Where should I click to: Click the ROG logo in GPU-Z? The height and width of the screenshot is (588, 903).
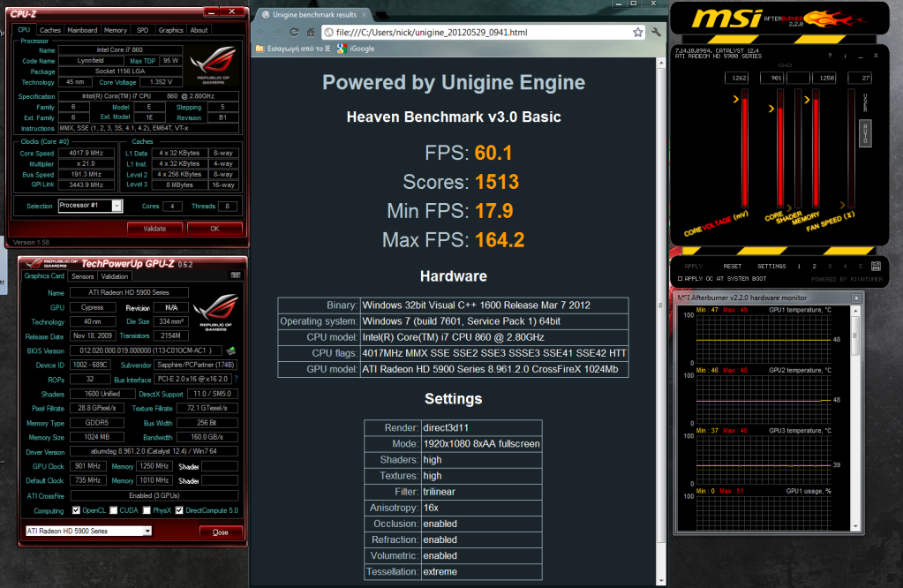coord(215,313)
